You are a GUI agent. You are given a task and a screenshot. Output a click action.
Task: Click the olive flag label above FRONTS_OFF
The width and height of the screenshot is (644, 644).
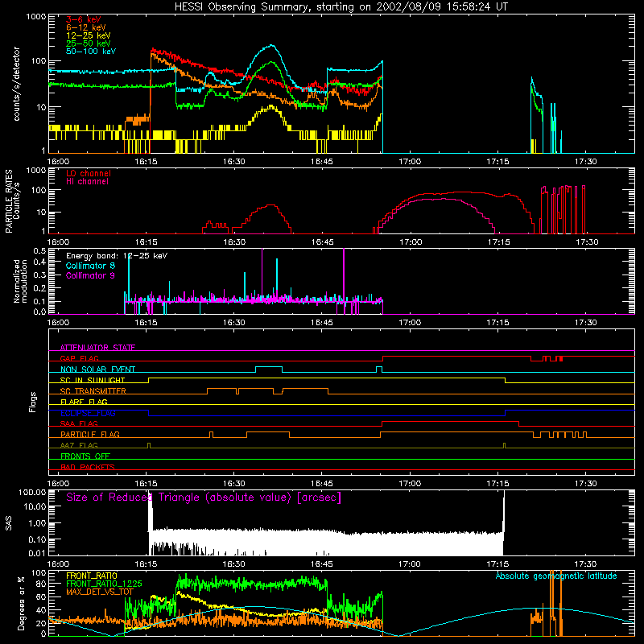[x=79, y=445]
